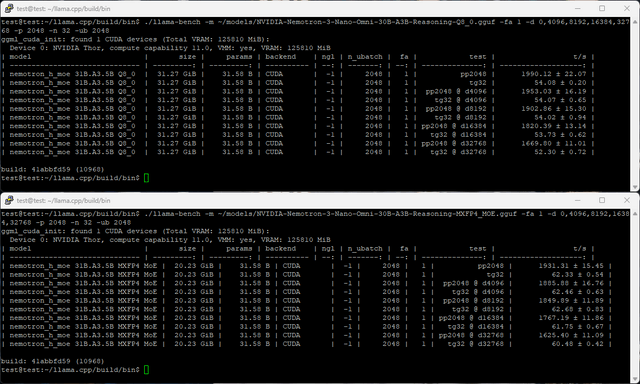The width and height of the screenshot is (640, 384).
Task: Click the 'ggml_cuda_init: found 1 CUDA devices' line in the top terminal
Action: click(x=135, y=39)
